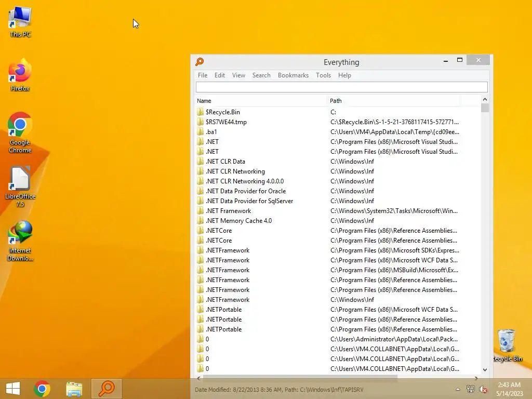Click the path C:\Users\Administrator\AppData\Local\Pack...
Viewport: 532px width, 399px height.
pos(394,339)
